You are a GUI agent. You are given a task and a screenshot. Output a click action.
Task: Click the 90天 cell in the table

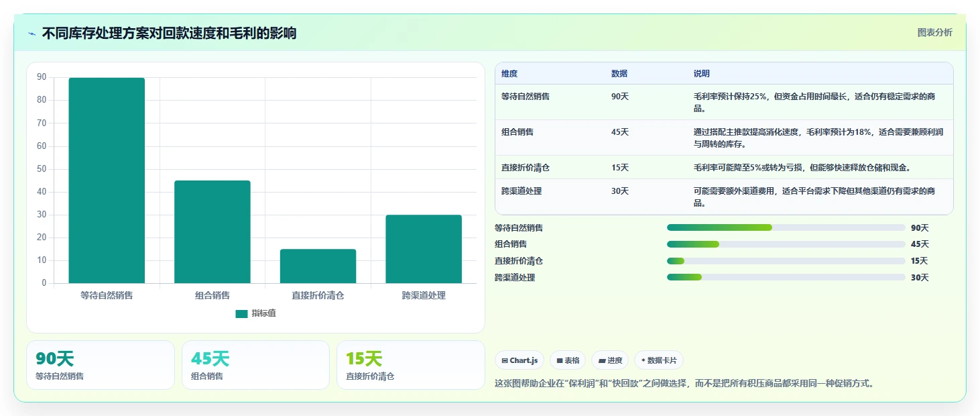620,97
